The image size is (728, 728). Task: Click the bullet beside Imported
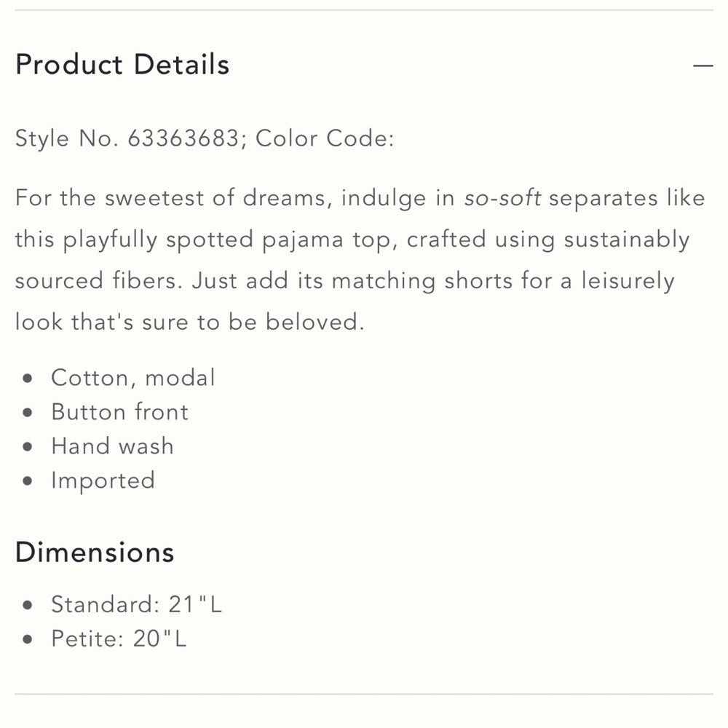(x=28, y=481)
